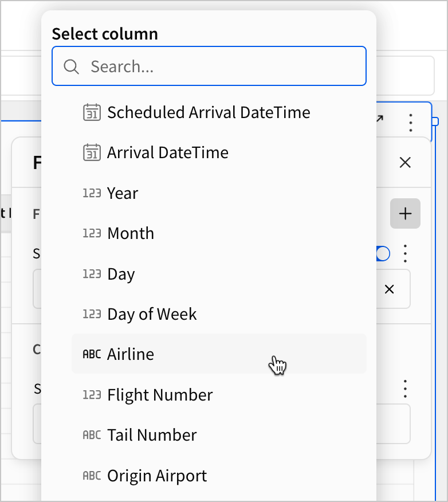This screenshot has height=502, width=448.
Task: Open the filter's three-dot menu
Action: 406,253
